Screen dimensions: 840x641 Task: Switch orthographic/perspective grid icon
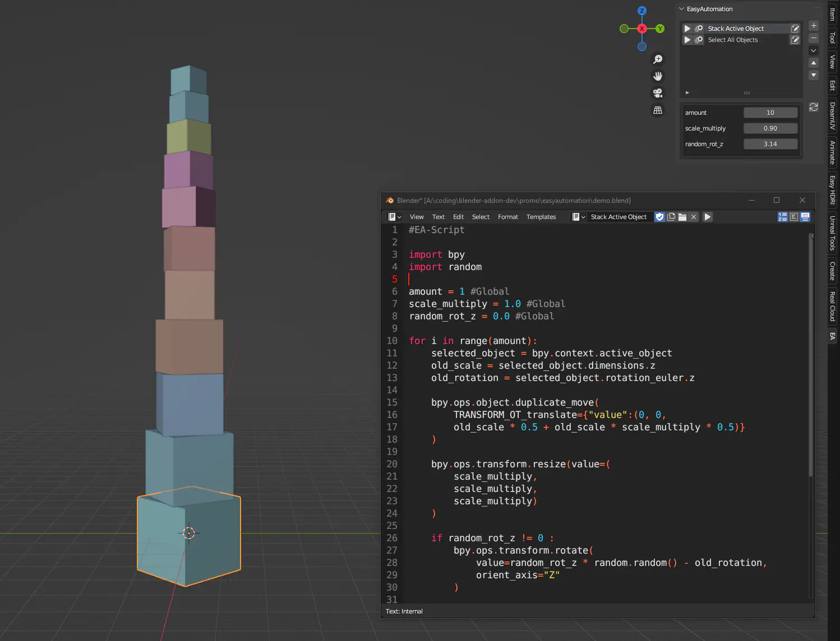click(x=658, y=110)
